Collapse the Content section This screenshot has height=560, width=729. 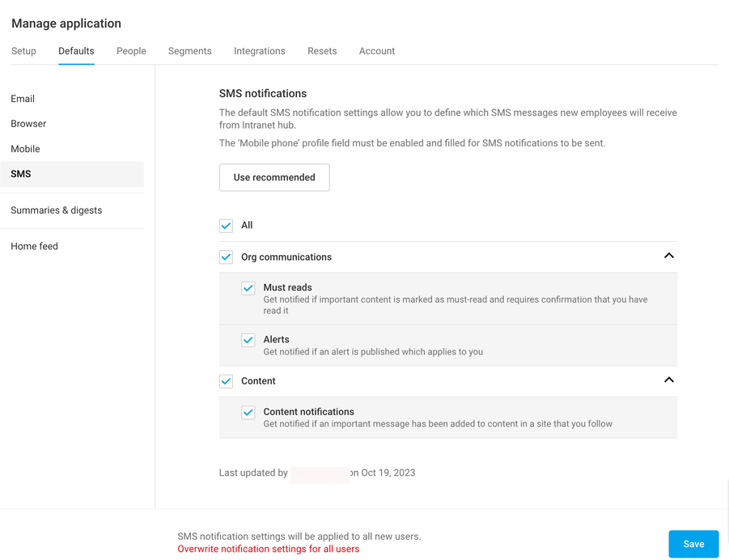pos(668,380)
